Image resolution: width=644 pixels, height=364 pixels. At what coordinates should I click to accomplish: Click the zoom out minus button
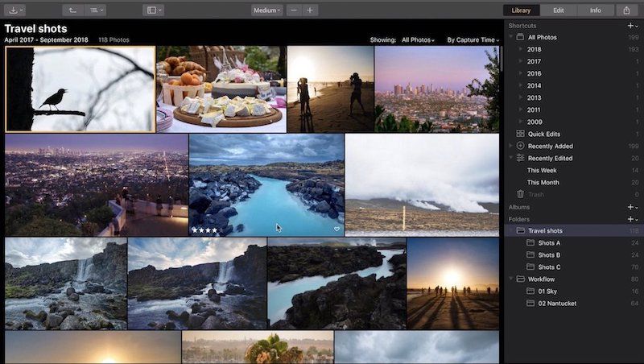294,10
